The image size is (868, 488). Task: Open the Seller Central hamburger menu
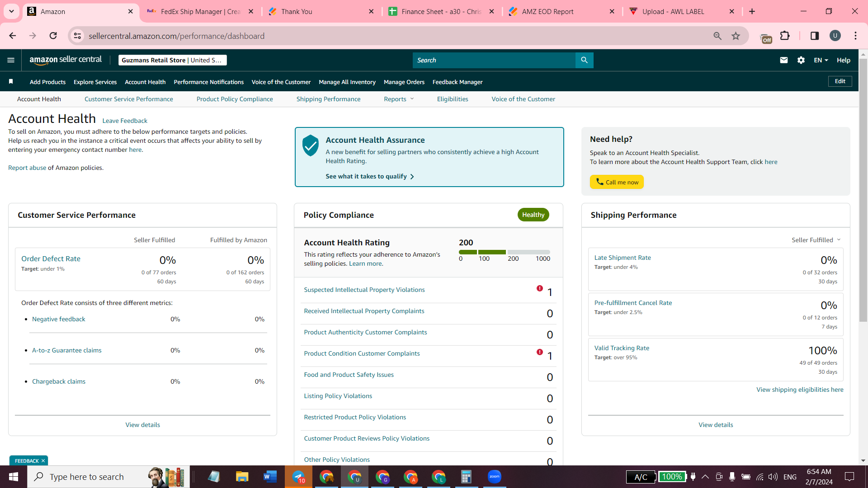coord(11,60)
